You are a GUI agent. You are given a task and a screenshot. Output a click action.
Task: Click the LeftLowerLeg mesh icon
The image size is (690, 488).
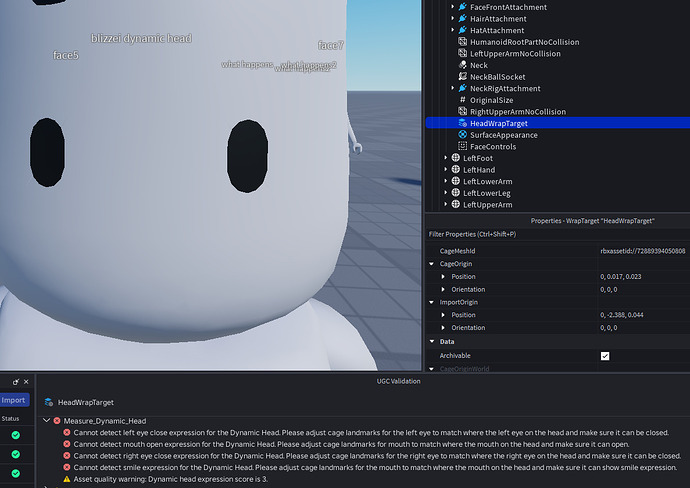[x=455, y=193]
